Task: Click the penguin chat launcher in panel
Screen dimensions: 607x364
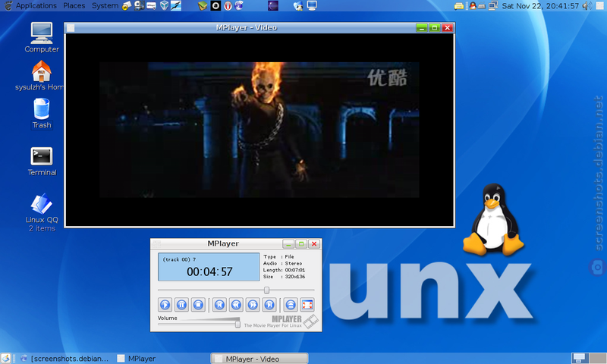Action: pos(298,5)
